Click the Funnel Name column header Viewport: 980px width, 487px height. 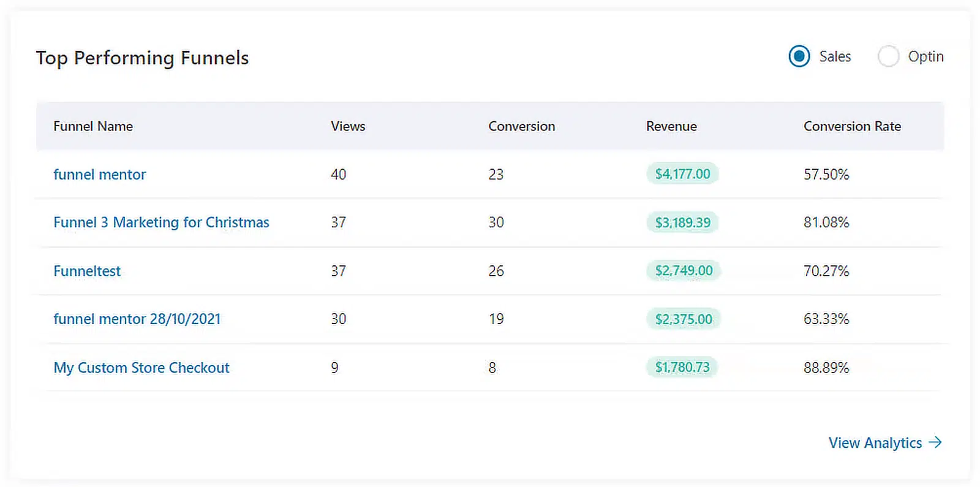coord(93,126)
